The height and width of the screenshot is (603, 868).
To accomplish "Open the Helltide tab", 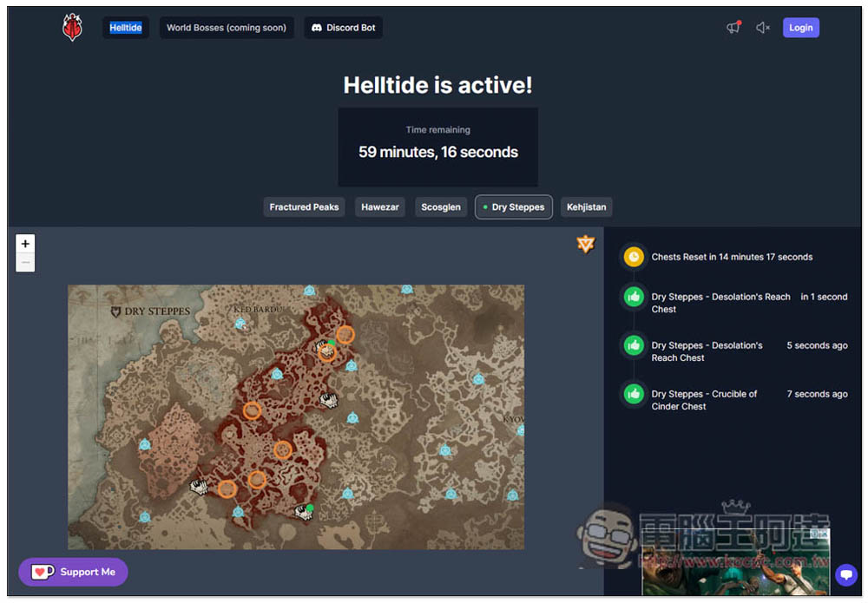I will click(126, 28).
